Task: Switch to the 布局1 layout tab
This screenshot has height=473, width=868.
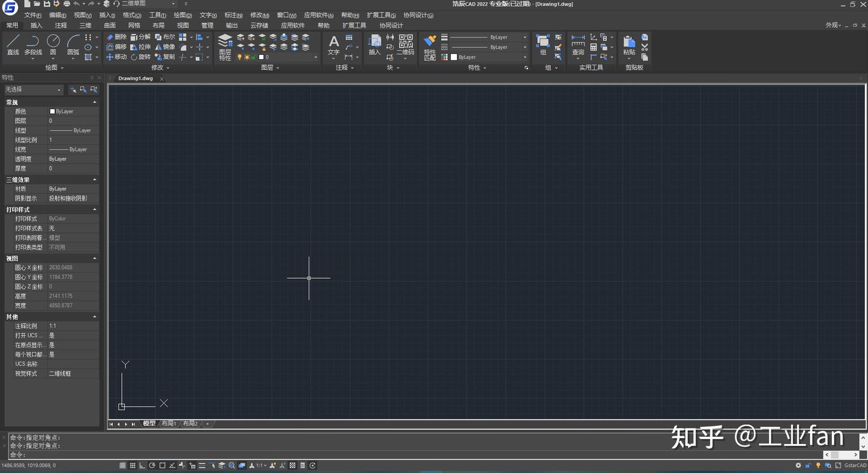Action: coord(168,424)
